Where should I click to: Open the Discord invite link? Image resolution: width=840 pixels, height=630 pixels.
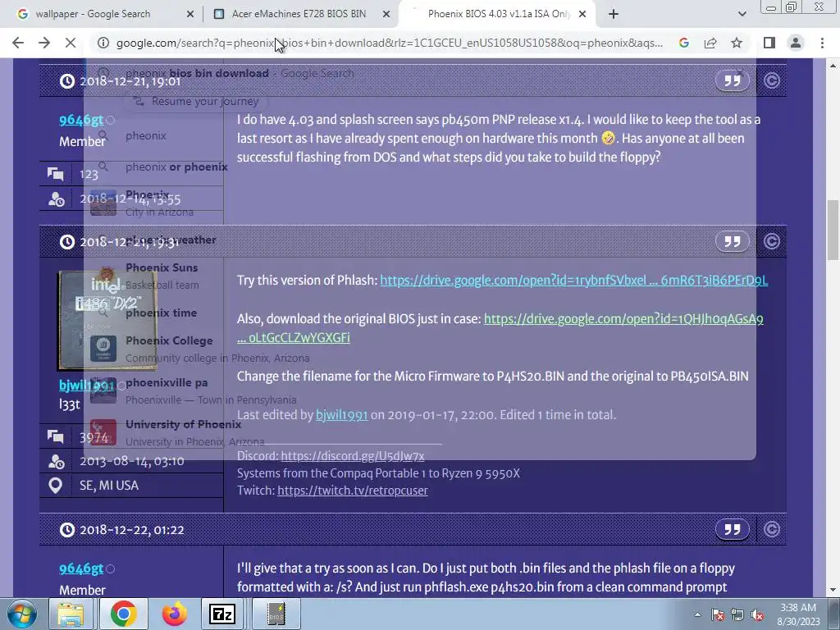point(353,456)
